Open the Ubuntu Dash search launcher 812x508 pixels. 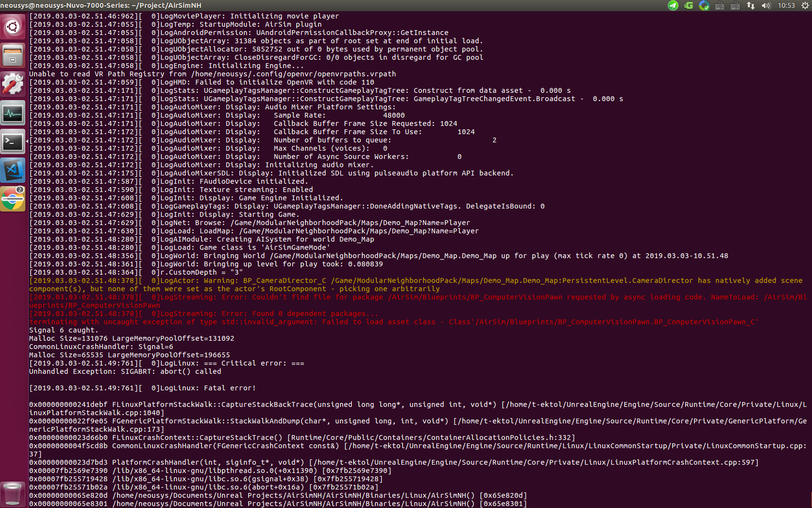pyautogui.click(x=13, y=26)
